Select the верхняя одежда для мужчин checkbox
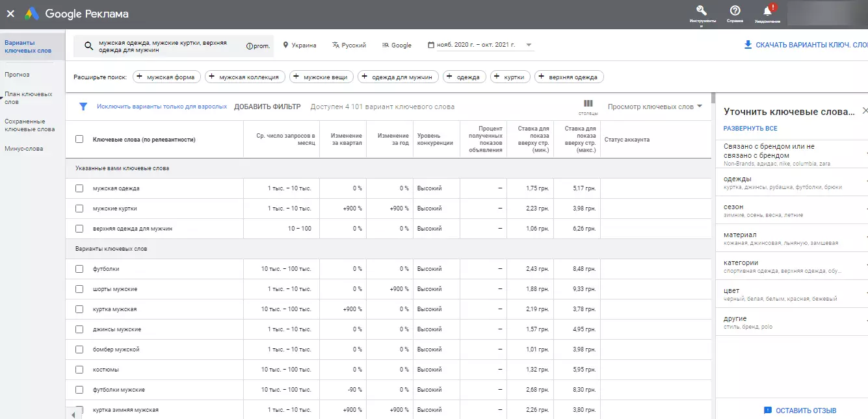This screenshot has height=419, width=868. pos(79,229)
